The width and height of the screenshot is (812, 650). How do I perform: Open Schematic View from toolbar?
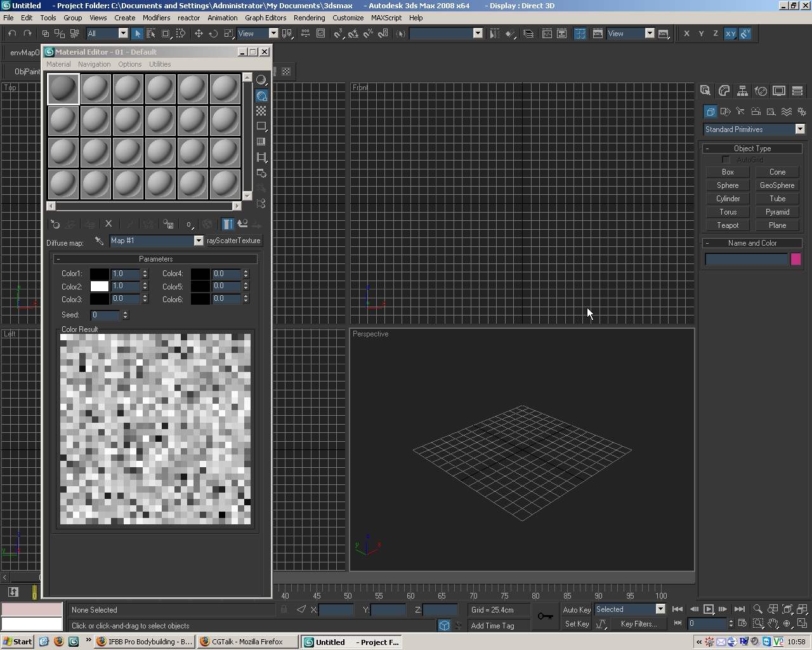pos(562,34)
